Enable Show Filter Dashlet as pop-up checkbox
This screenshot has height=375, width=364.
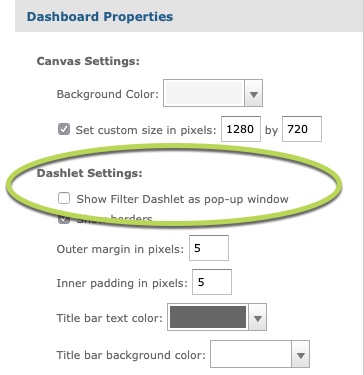64,198
